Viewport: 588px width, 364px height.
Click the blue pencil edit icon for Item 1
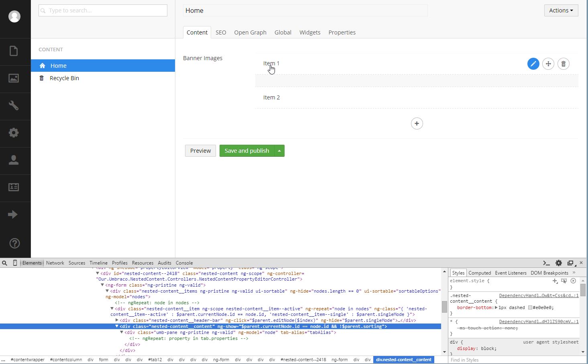pyautogui.click(x=533, y=64)
